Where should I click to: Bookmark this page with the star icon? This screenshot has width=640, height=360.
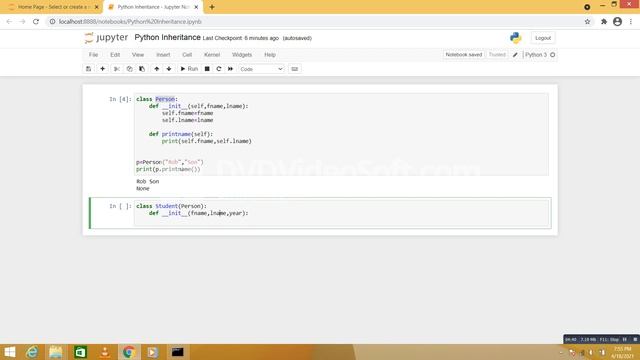(587, 22)
